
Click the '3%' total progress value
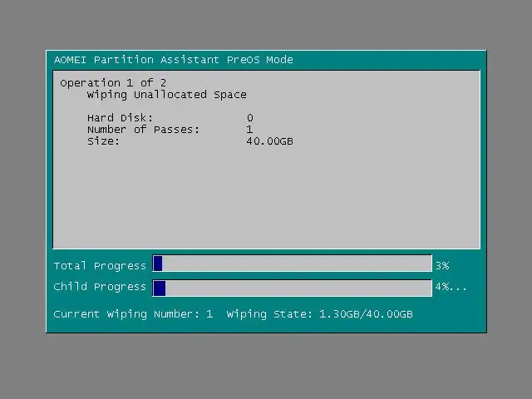442,266
